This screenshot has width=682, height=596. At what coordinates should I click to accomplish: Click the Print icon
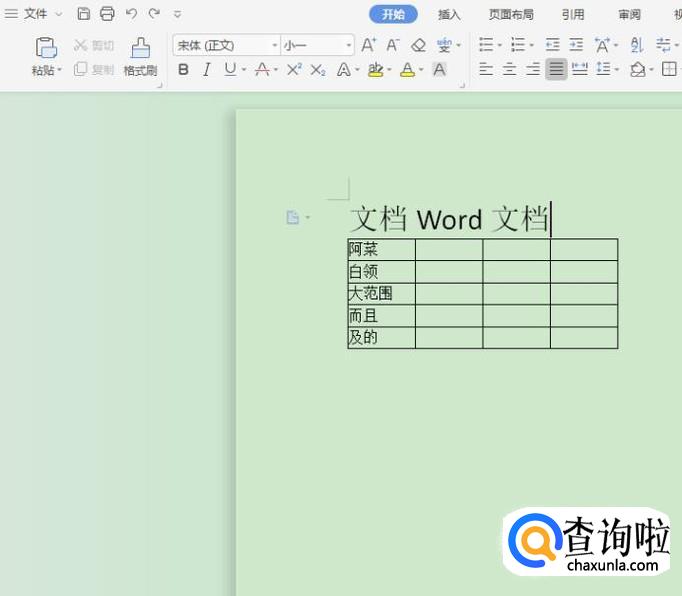[107, 14]
